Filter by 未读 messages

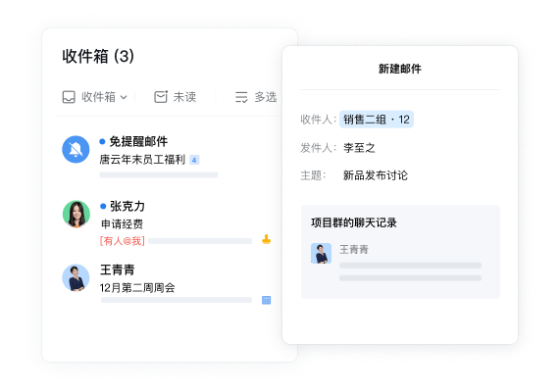(184, 97)
